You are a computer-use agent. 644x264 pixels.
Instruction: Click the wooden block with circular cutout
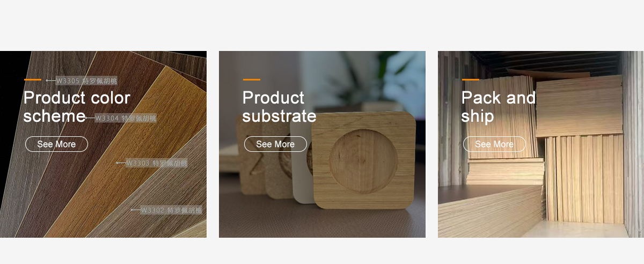pos(364,160)
